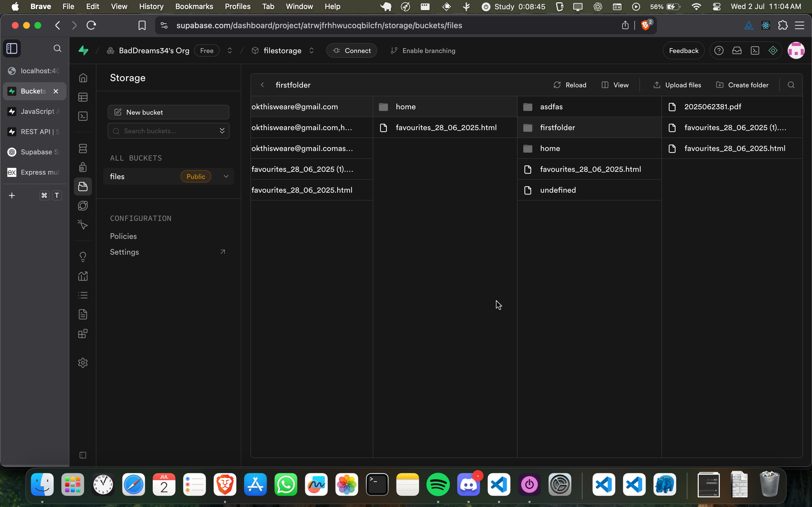Toggle the View columns layout option

click(615, 85)
